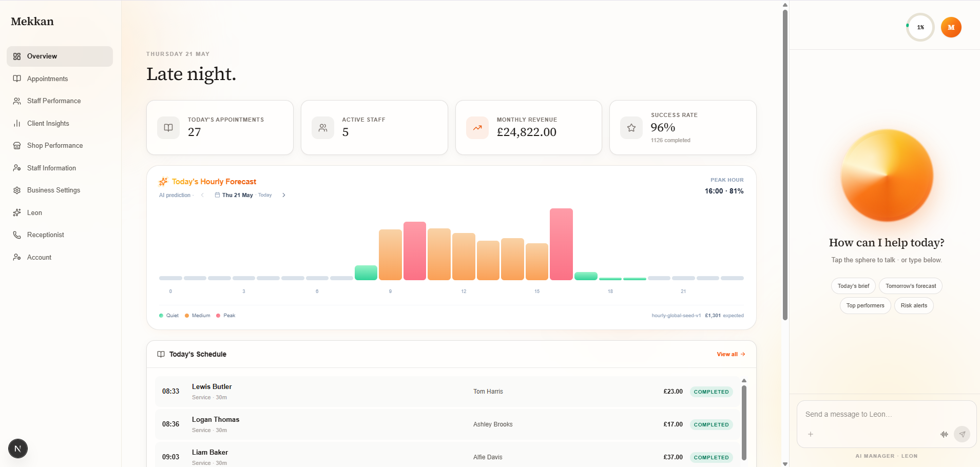
Task: Open Shop Performance
Action: click(x=60, y=146)
